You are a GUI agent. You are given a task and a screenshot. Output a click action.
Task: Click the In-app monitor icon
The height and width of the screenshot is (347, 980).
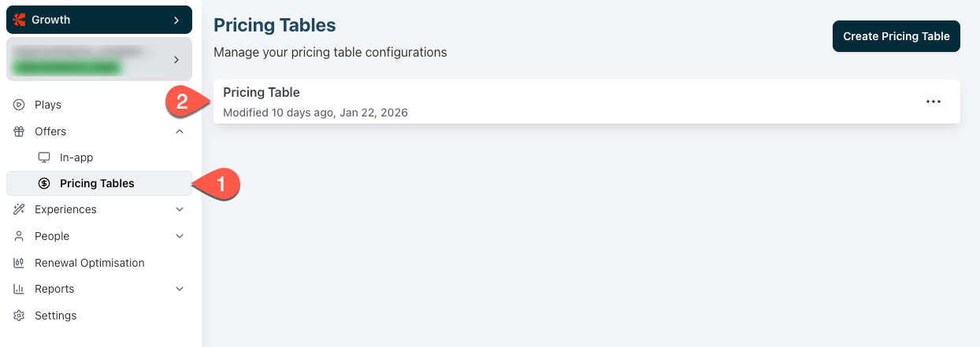click(x=44, y=157)
